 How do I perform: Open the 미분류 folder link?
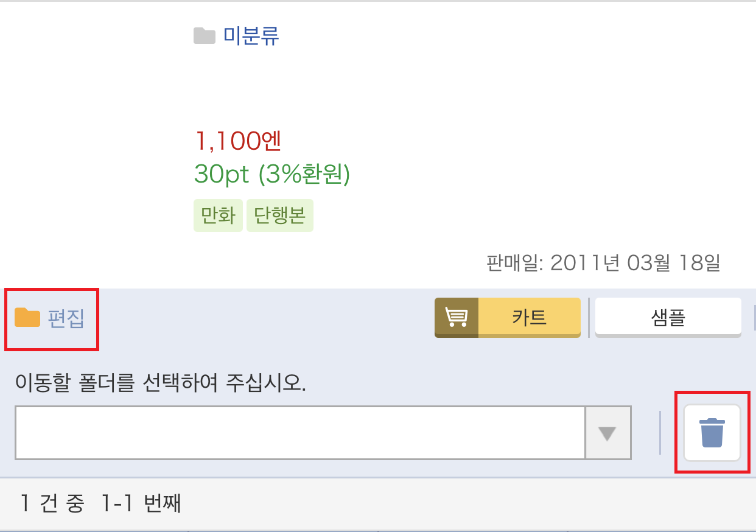coord(251,36)
